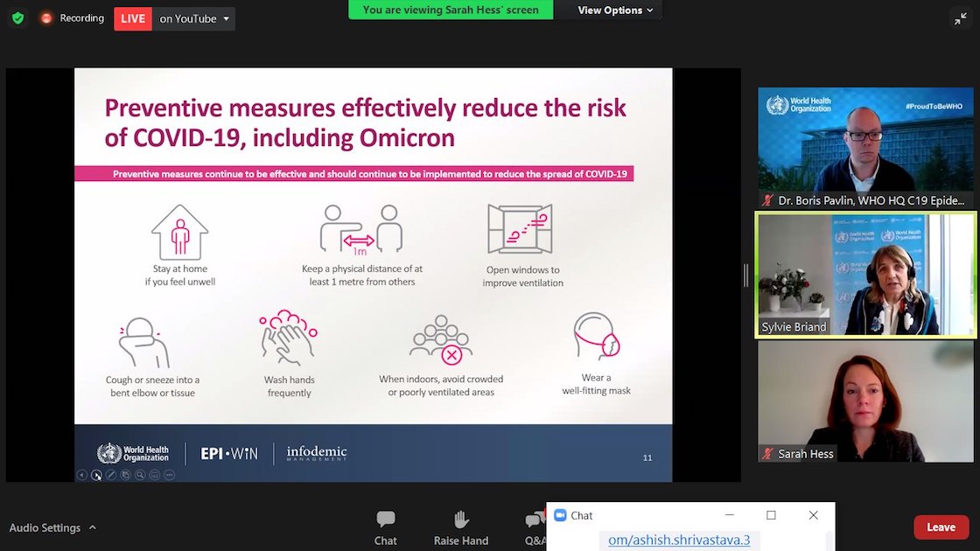The width and height of the screenshot is (980, 551).
Task: Select Sylvie Briand's video thumbnail
Action: coord(865,275)
